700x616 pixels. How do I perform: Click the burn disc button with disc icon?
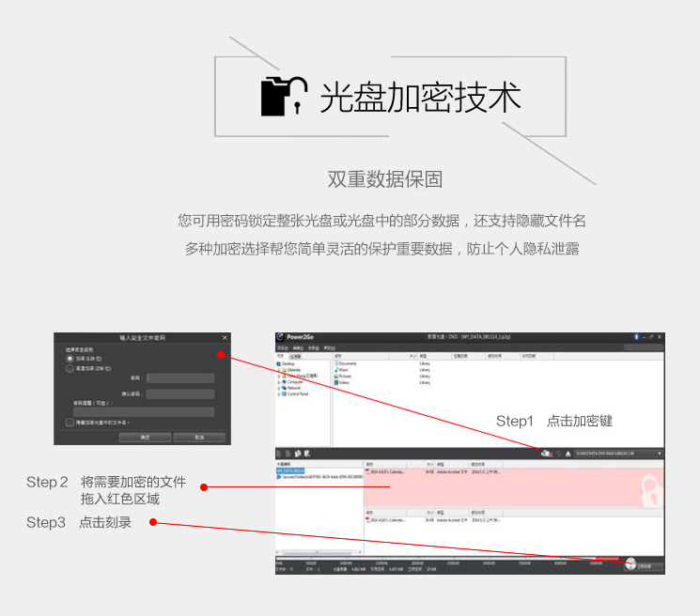coord(644,564)
